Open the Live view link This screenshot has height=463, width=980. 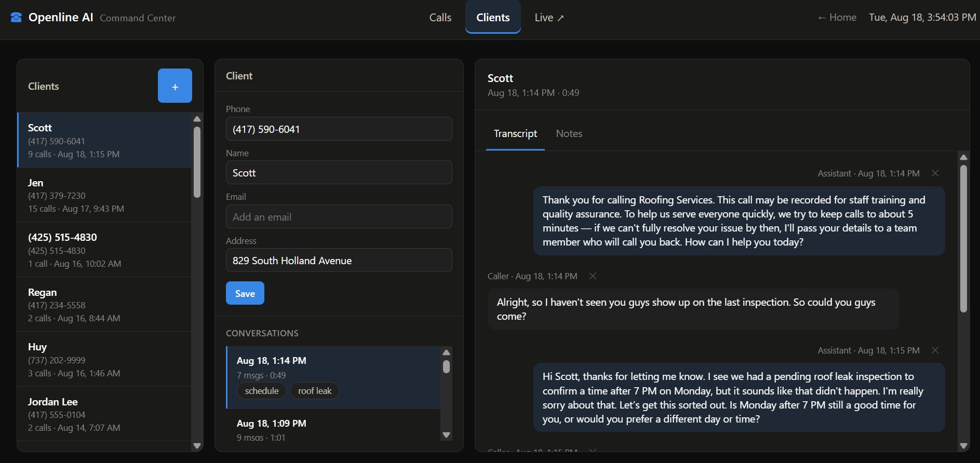pos(549,18)
